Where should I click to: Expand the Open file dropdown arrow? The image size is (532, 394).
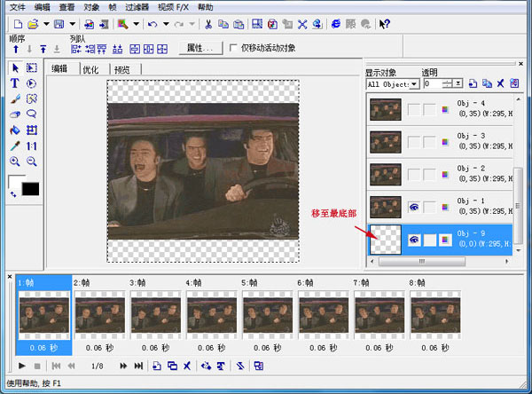click(46, 24)
